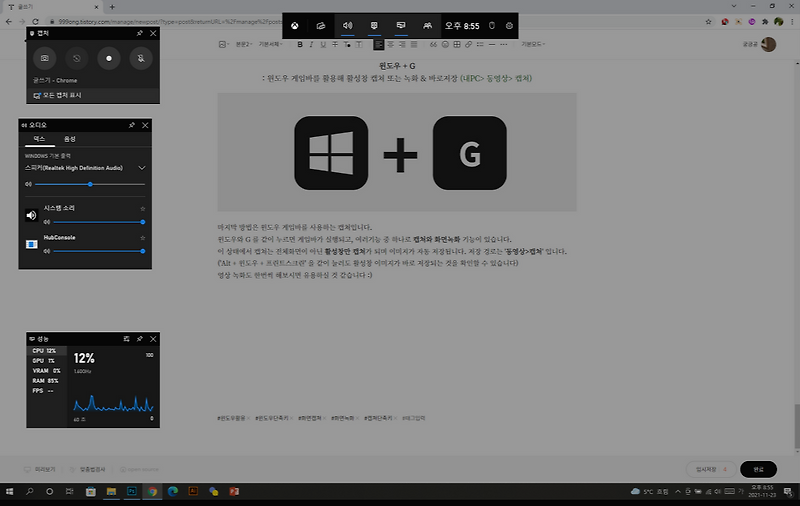The height and width of the screenshot is (506, 800).
Task: Open the 본문2 paragraph style dropdown
Action: (x=244, y=44)
